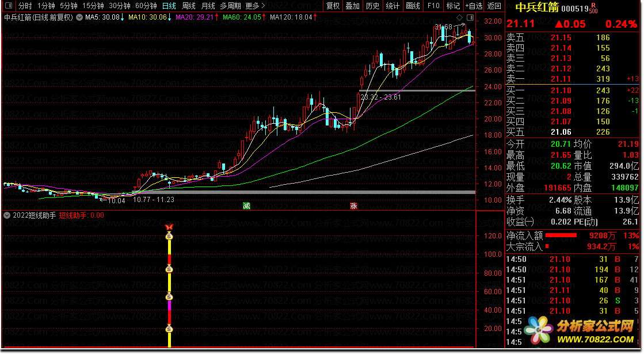Click the 买一 price 21.10

(561, 90)
